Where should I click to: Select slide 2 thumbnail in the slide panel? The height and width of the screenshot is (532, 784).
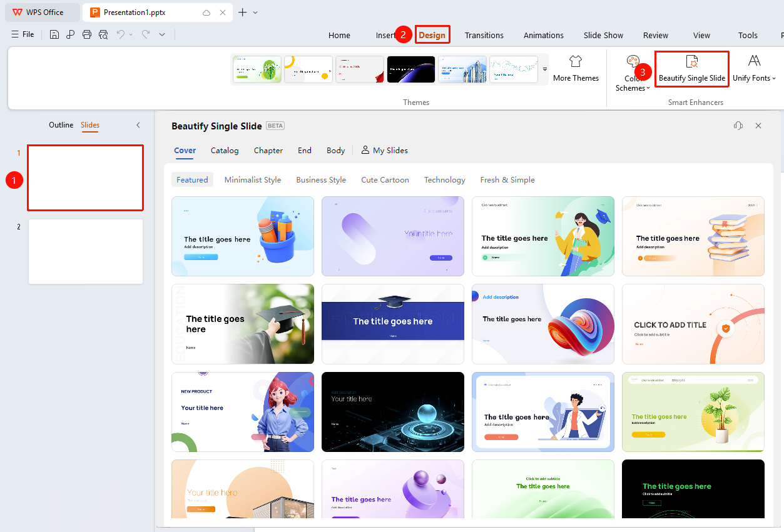(86, 251)
